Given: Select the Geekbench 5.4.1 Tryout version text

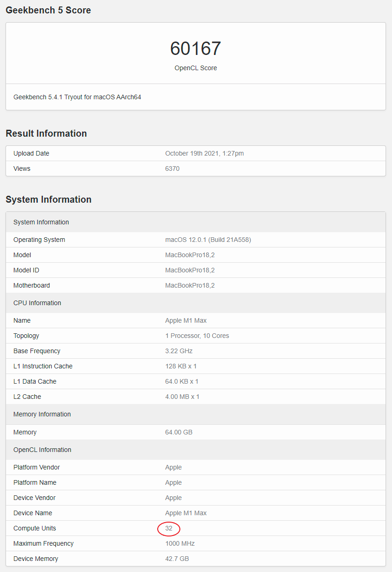Looking at the screenshot, I should pos(77,97).
